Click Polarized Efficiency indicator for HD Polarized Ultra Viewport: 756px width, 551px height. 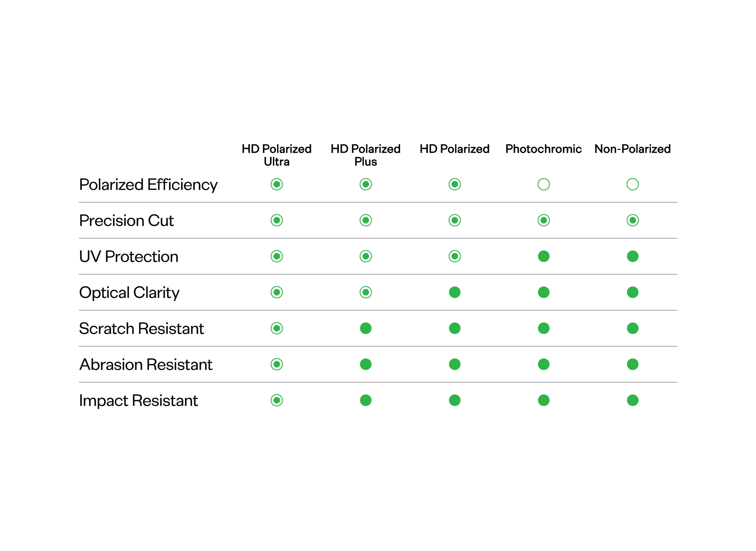[277, 184]
